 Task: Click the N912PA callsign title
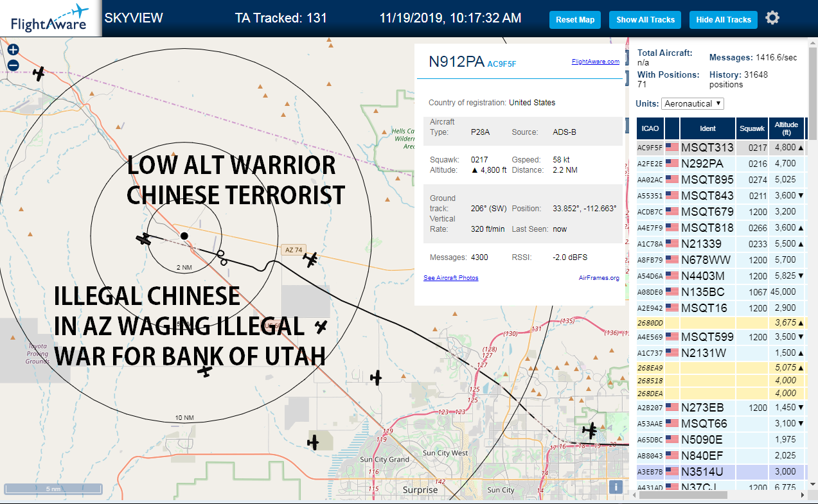(456, 62)
